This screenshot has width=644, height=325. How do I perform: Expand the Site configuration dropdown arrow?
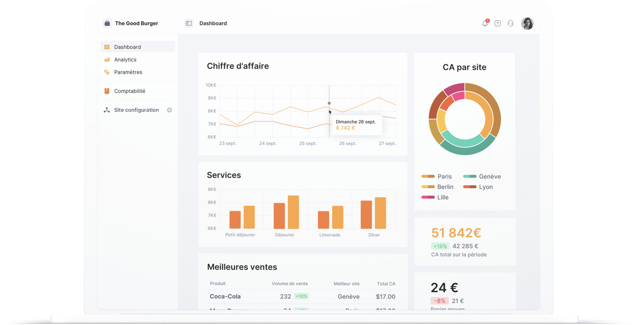(169, 110)
